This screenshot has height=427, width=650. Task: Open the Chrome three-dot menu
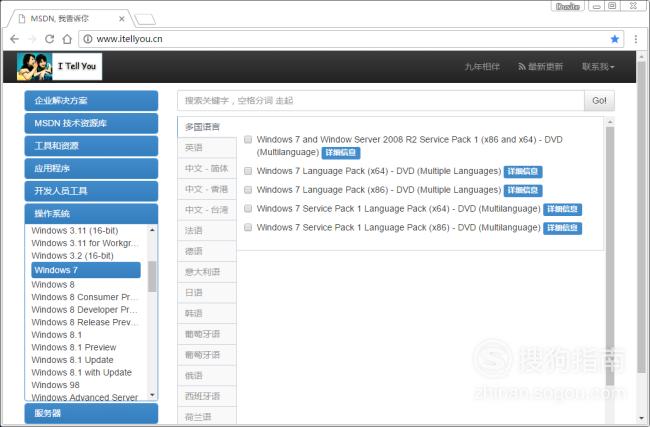[x=635, y=39]
